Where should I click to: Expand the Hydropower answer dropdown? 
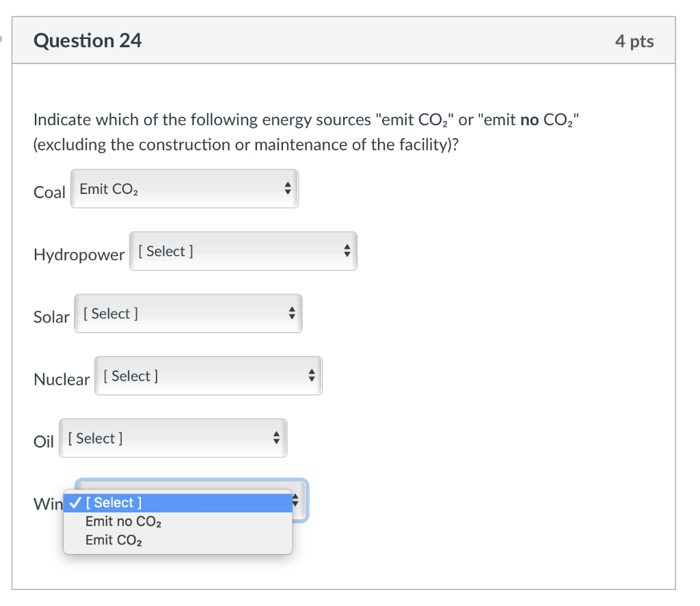coord(243,251)
